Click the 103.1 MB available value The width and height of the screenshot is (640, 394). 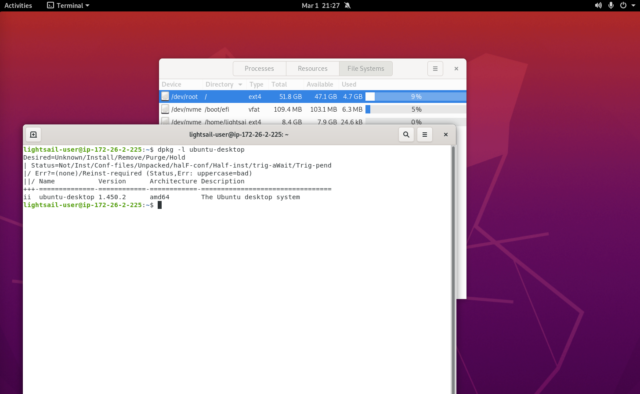pyautogui.click(x=324, y=109)
